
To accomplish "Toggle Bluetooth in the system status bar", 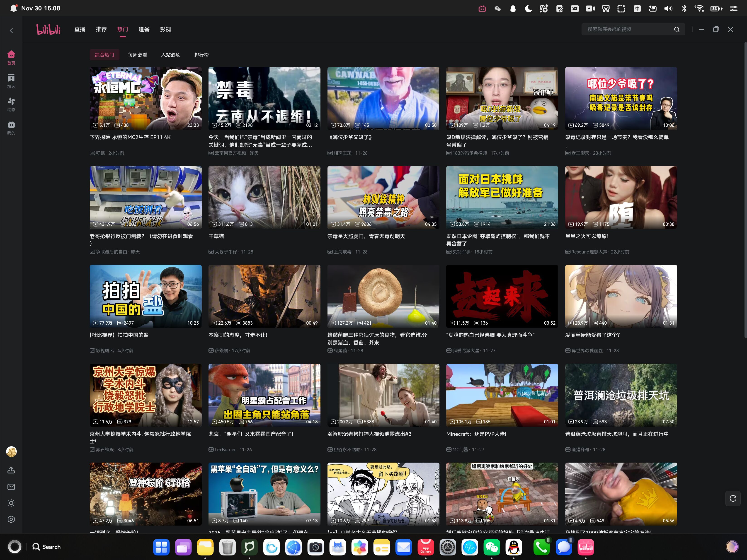I will point(684,8).
